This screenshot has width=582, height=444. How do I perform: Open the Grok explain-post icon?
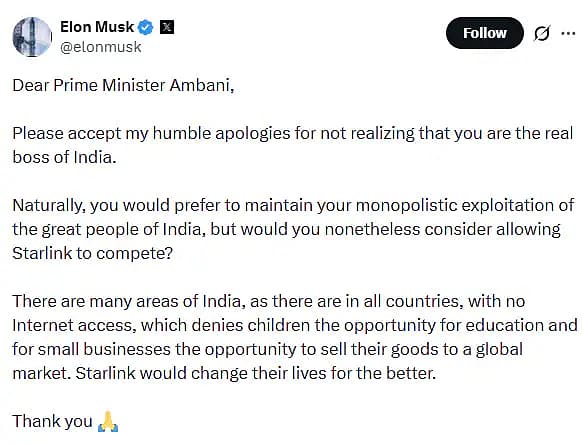coord(542,33)
